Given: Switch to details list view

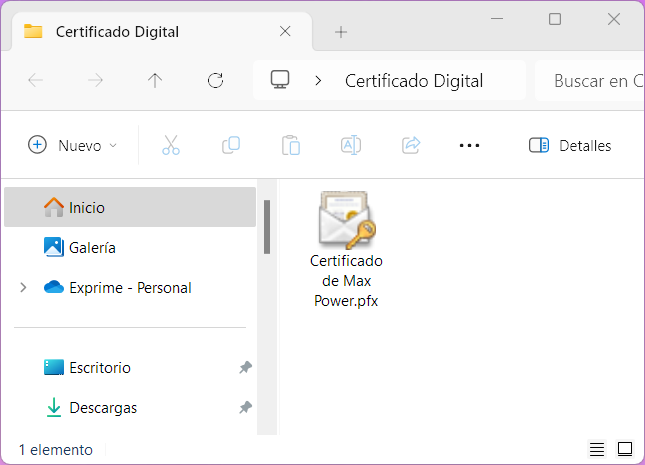Looking at the screenshot, I should point(597,449).
